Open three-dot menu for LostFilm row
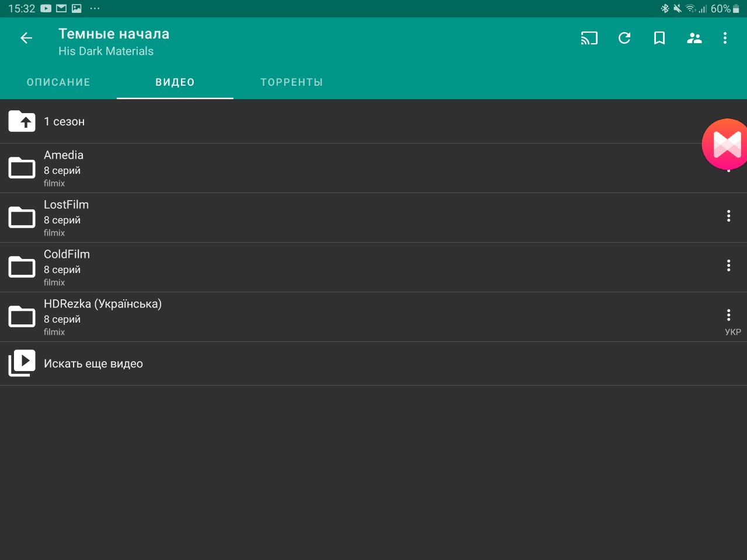The width and height of the screenshot is (747, 560). pos(728,216)
